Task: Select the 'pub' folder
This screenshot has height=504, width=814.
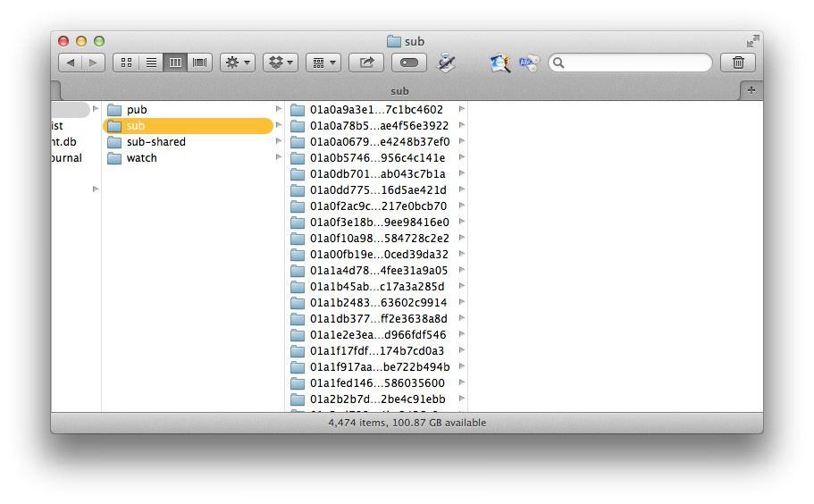Action: tap(137, 110)
